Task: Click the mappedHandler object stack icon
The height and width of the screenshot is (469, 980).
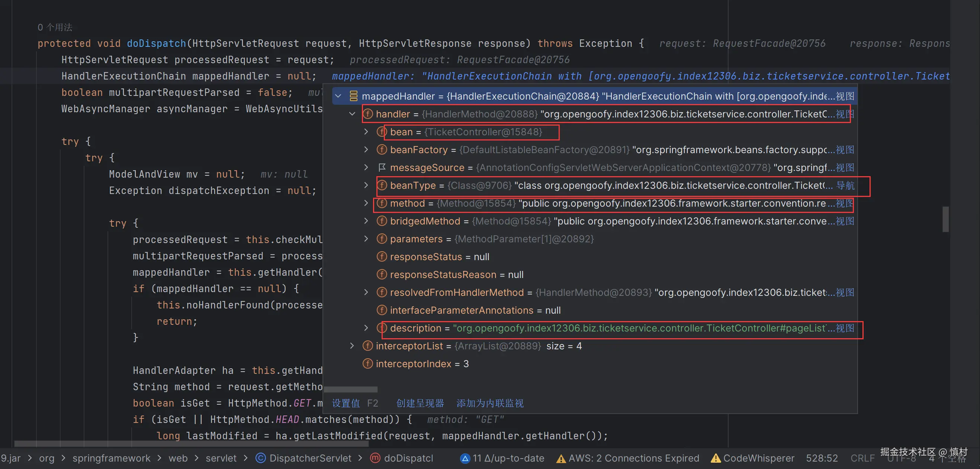Action: [x=353, y=96]
